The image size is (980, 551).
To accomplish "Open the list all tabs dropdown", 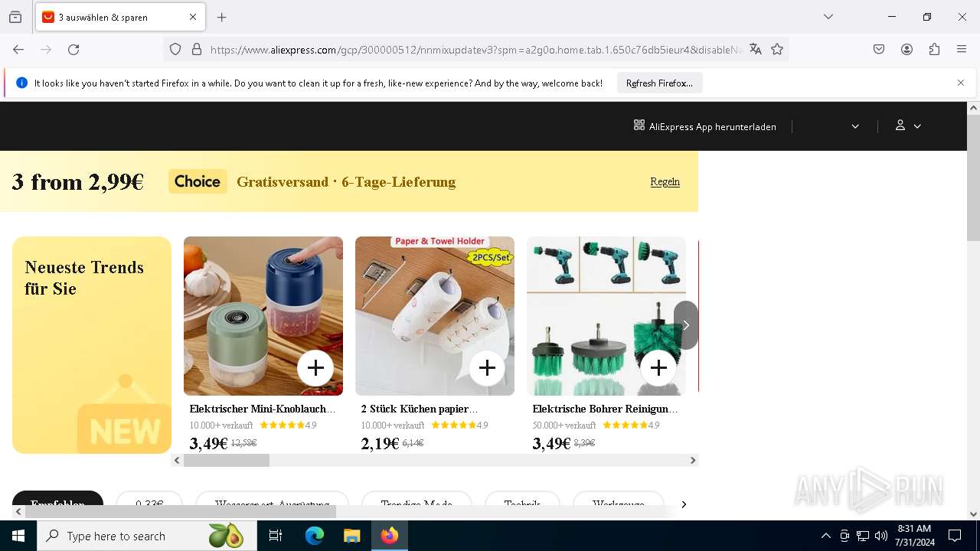I will [828, 17].
